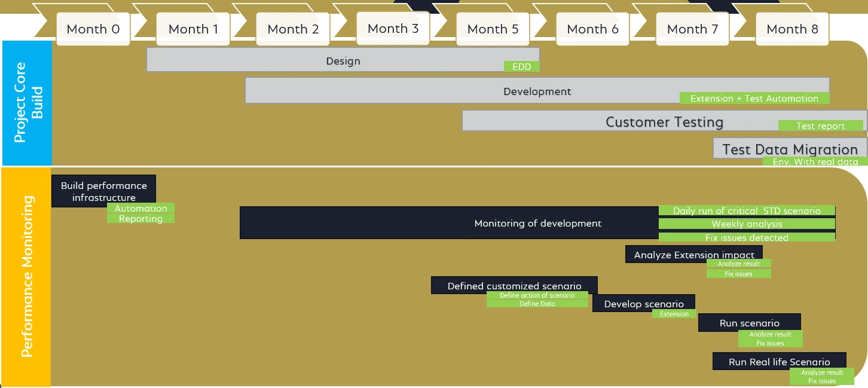Jump to Month 8 on the timeline
Viewport: 868px width, 388px height.
[792, 29]
